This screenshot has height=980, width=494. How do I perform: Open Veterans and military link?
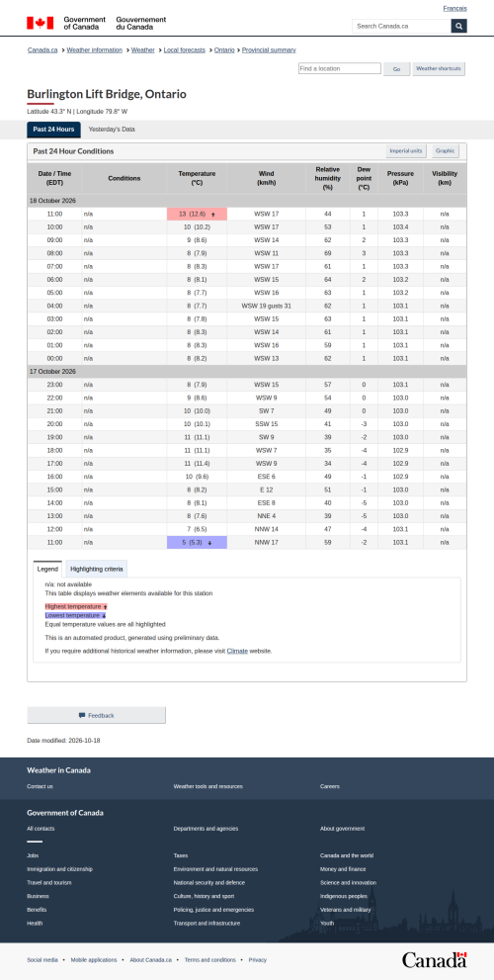pyautogui.click(x=346, y=910)
